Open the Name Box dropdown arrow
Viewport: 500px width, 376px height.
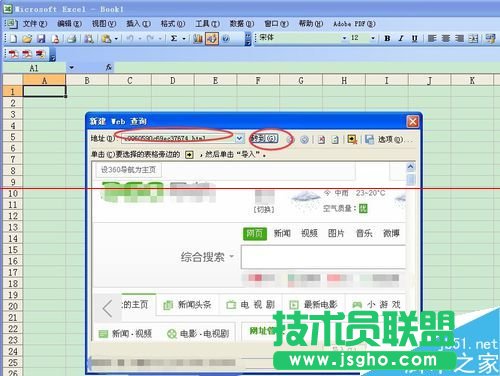point(71,68)
